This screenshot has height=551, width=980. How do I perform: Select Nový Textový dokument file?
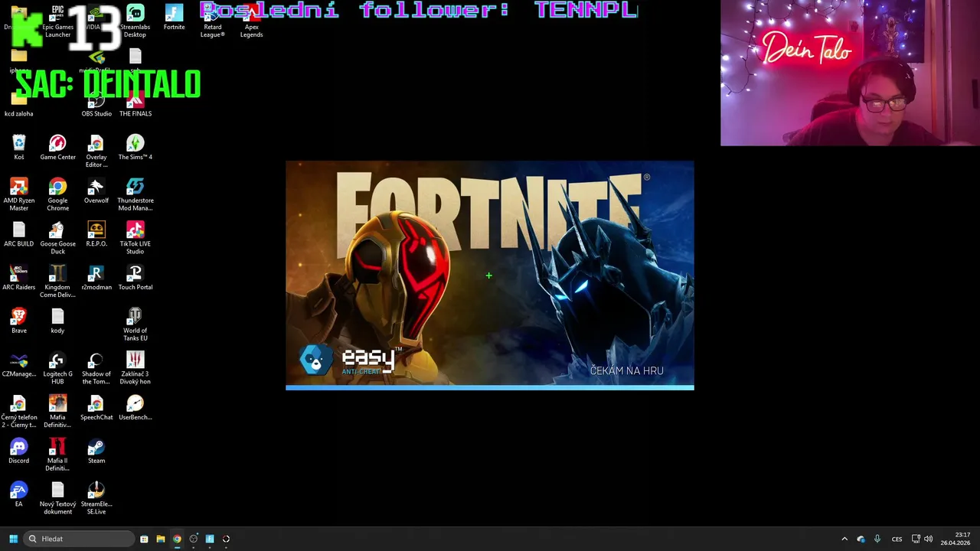[57, 499]
